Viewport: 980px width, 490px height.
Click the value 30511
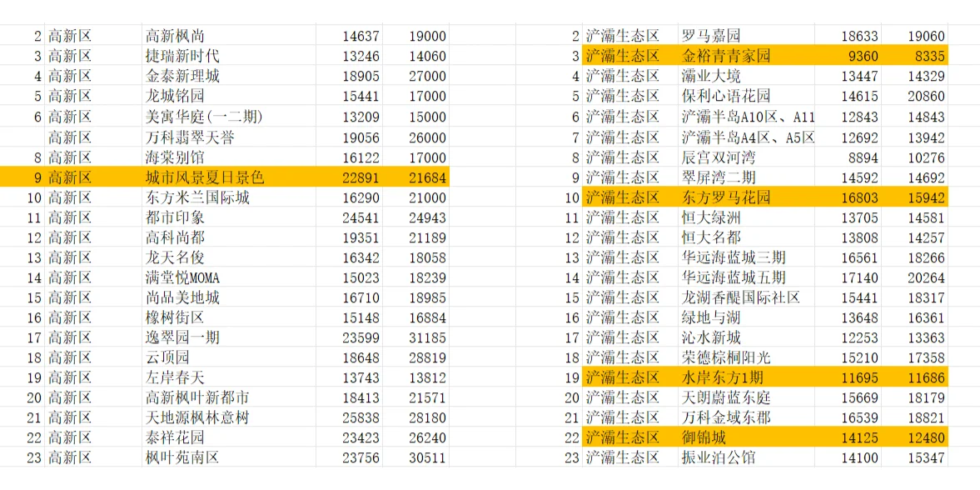tap(427, 457)
